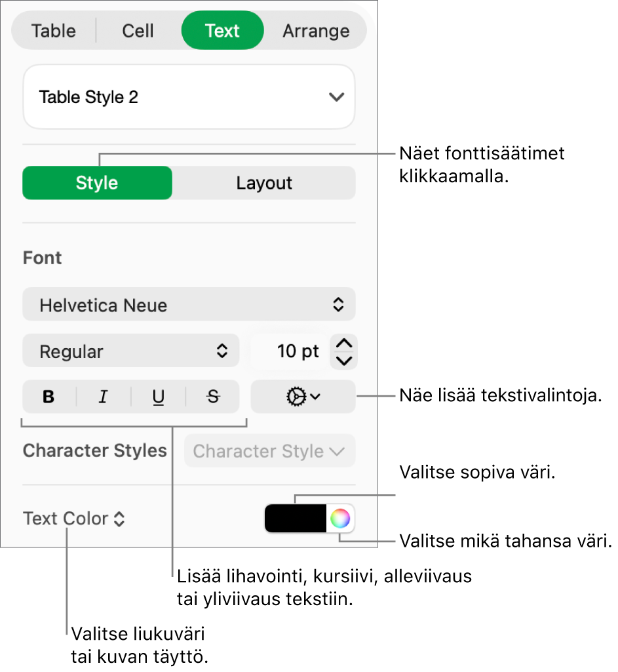618x672 pixels.
Task: Open advanced font options gear menu
Action: pyautogui.click(x=303, y=397)
